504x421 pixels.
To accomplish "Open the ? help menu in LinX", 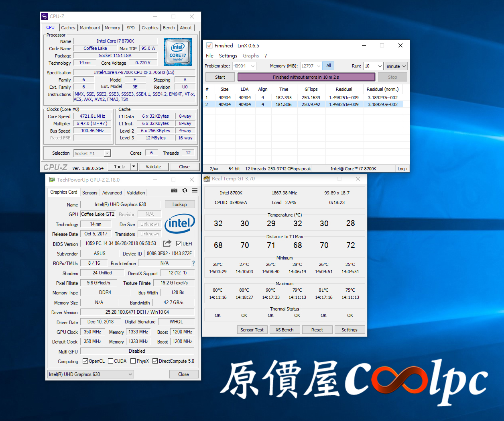I will click(x=266, y=56).
